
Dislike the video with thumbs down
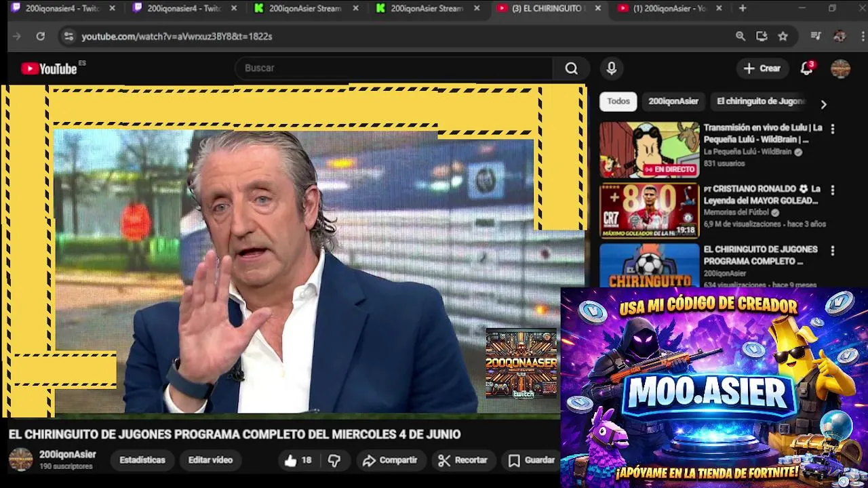pyautogui.click(x=334, y=460)
